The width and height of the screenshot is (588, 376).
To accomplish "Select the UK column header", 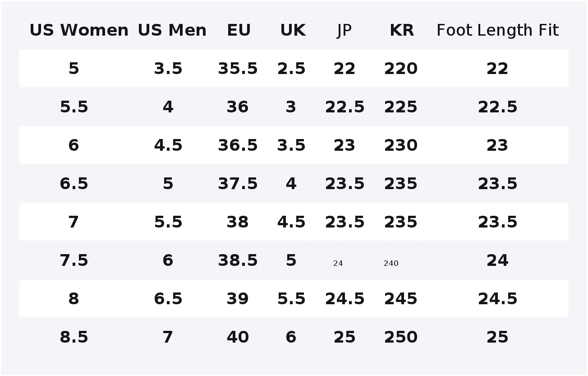I will click(293, 30).
